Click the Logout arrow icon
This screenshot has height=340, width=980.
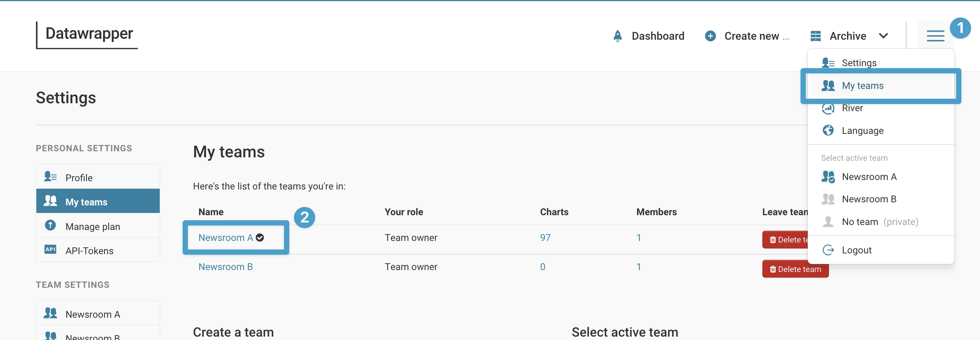coord(828,250)
